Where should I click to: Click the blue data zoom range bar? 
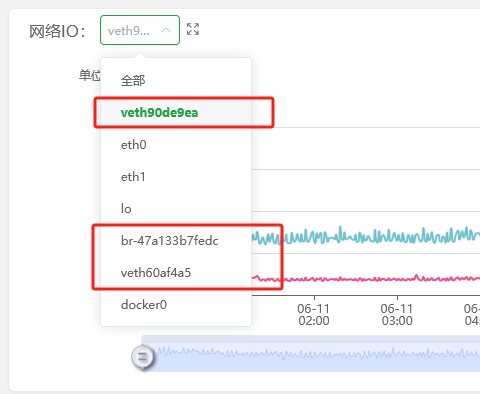311,353
